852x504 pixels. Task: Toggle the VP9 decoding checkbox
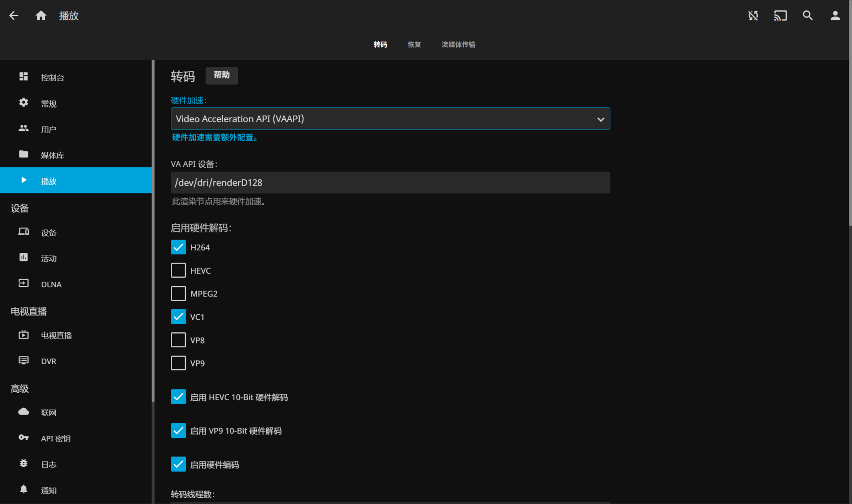click(178, 363)
